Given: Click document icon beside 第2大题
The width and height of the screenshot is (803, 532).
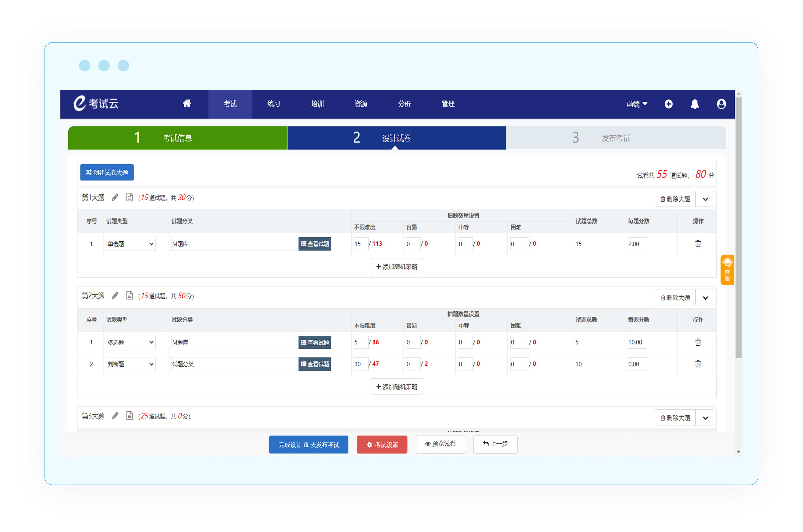Looking at the screenshot, I should (129, 295).
